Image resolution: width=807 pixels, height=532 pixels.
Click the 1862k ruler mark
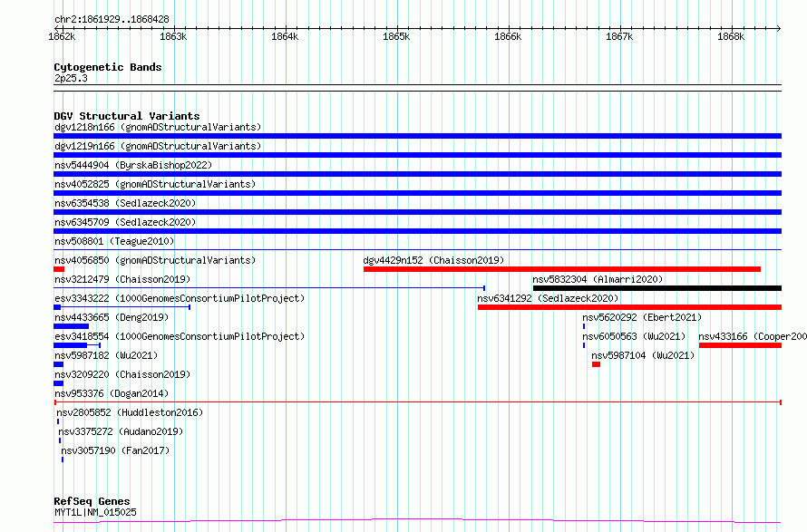click(62, 36)
